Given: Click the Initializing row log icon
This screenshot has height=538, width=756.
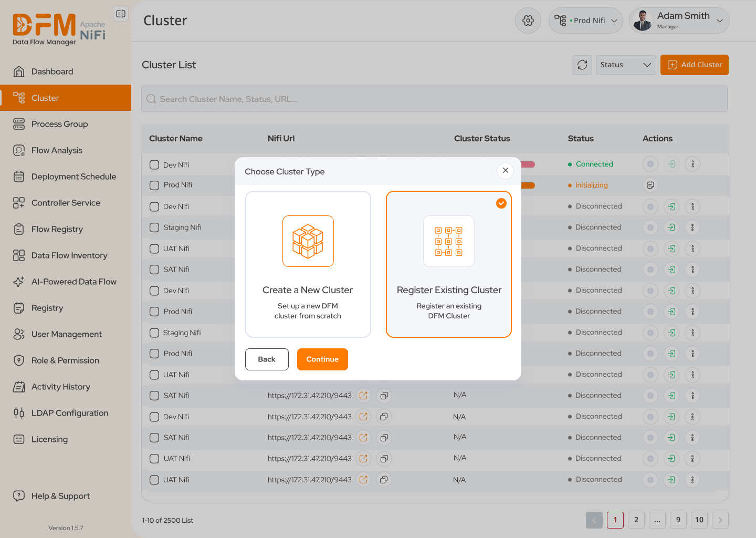Looking at the screenshot, I should point(650,185).
